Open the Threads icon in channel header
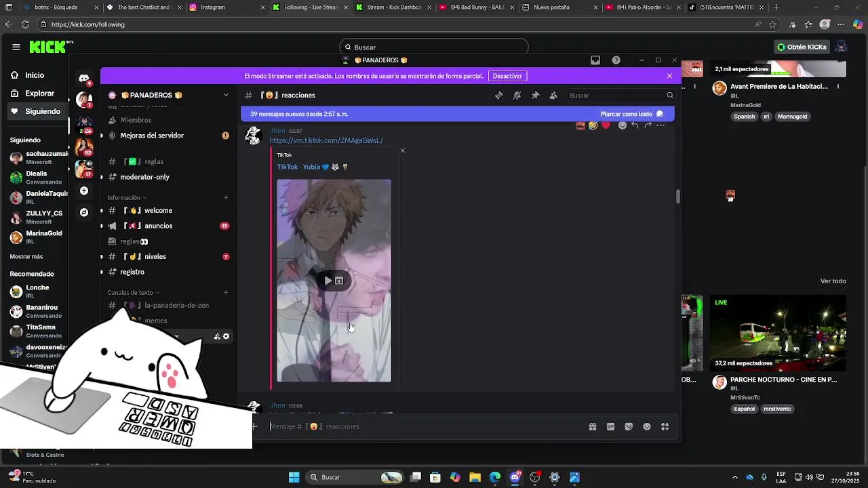This screenshot has width=868, height=488. coord(499,96)
